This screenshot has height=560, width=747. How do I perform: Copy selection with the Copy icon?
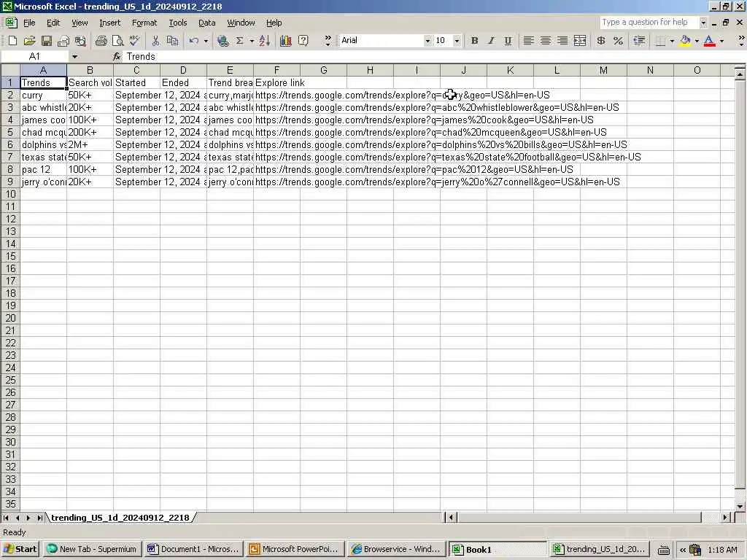tap(172, 41)
